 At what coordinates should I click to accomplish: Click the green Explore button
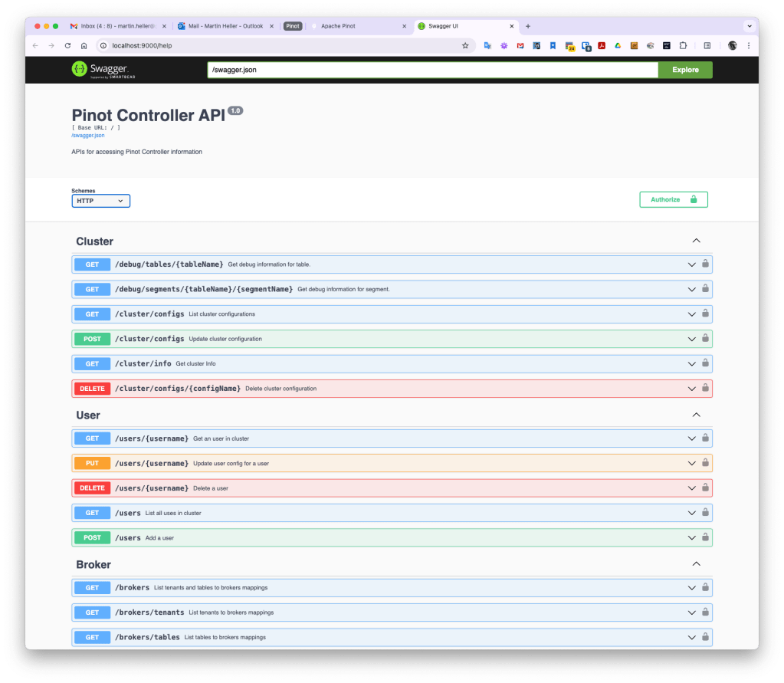coord(685,70)
